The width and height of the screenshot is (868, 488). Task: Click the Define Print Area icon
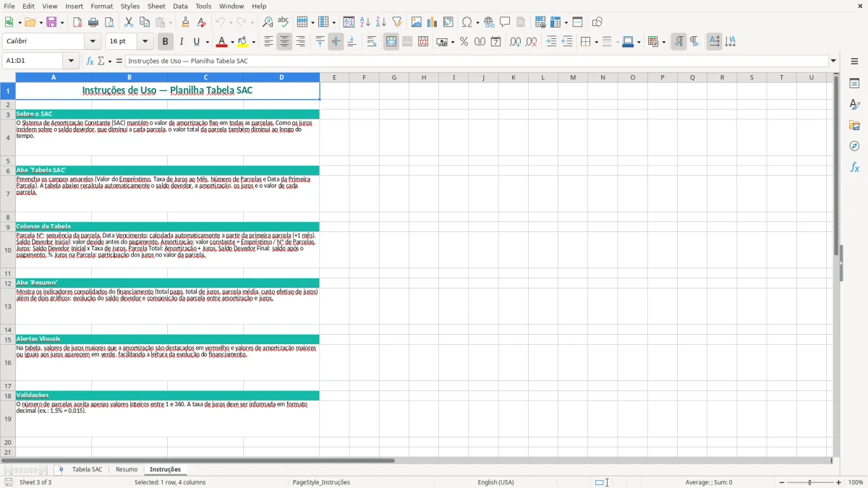click(540, 22)
